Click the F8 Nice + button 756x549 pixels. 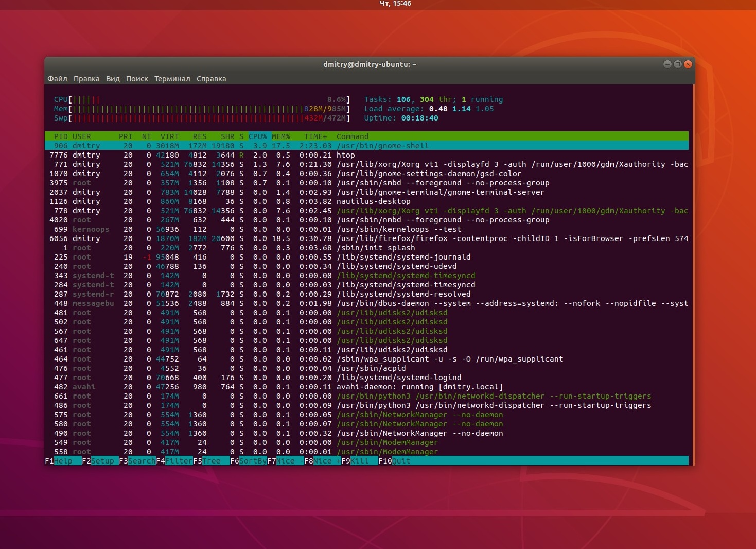click(323, 461)
